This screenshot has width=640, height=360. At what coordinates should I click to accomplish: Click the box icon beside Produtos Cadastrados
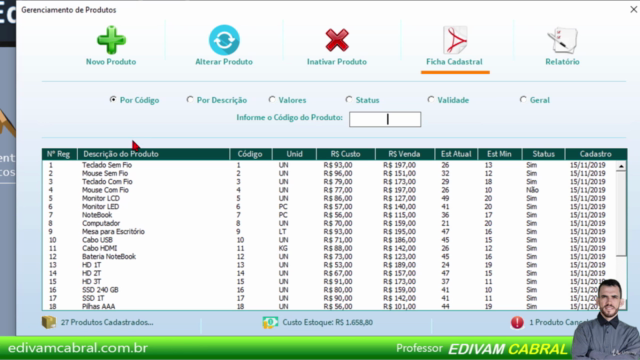click(x=49, y=322)
